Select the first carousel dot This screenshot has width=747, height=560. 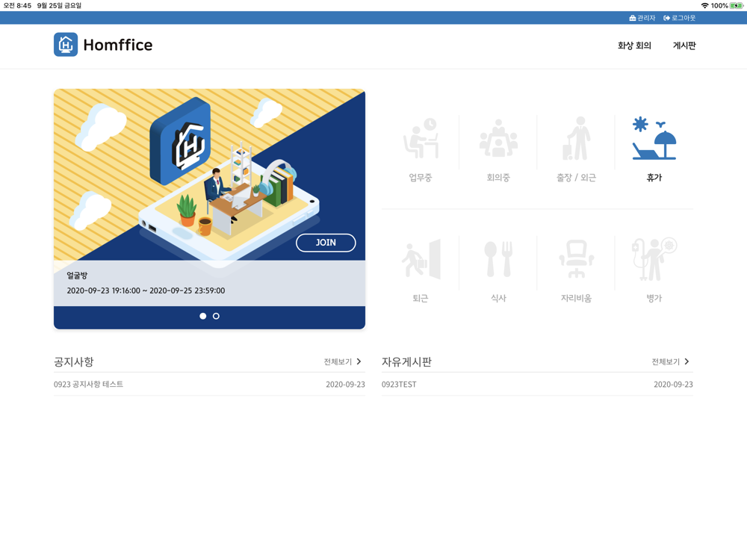[203, 316]
